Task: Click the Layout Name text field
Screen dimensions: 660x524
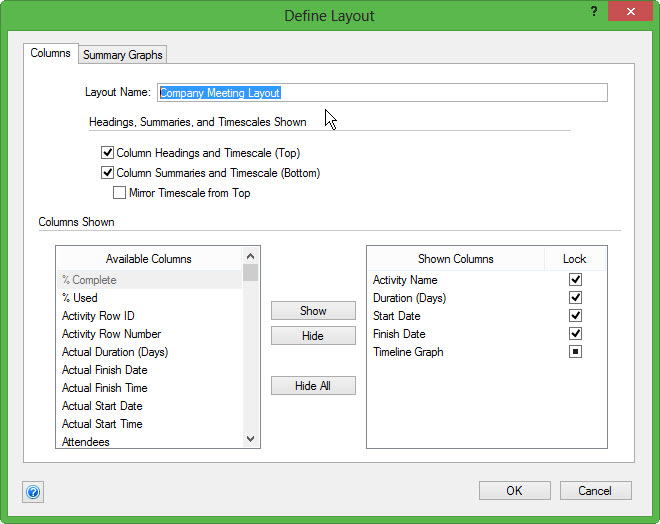Action: click(x=382, y=93)
